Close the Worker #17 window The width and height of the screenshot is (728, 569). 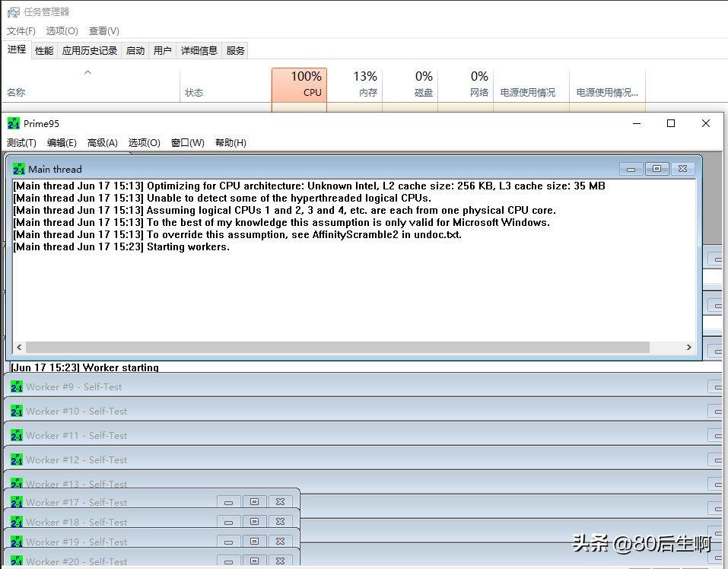[281, 502]
